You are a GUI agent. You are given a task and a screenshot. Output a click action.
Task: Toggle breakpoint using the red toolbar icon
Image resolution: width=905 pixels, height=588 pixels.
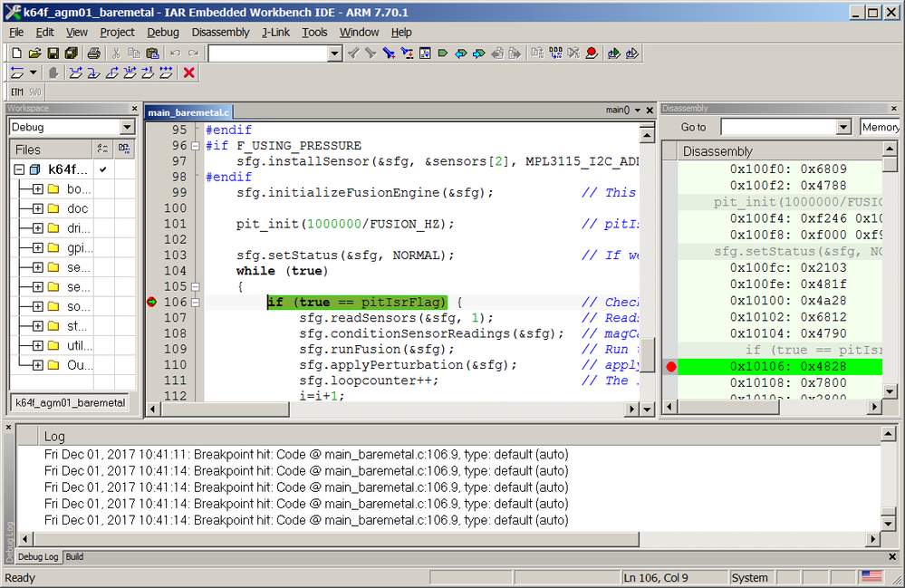point(592,53)
